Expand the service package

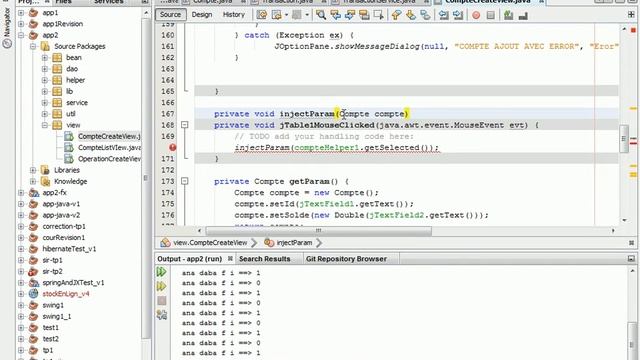point(45,102)
